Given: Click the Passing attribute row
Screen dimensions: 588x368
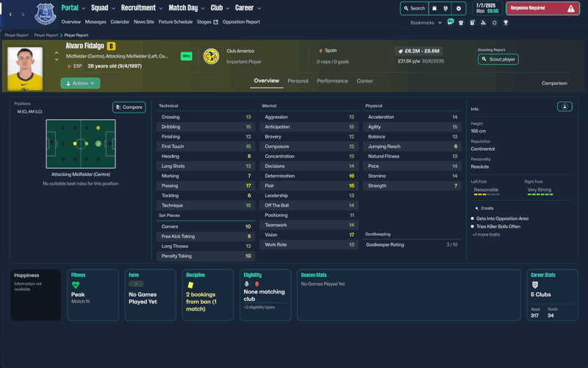Looking at the screenshot, I should click(206, 185).
